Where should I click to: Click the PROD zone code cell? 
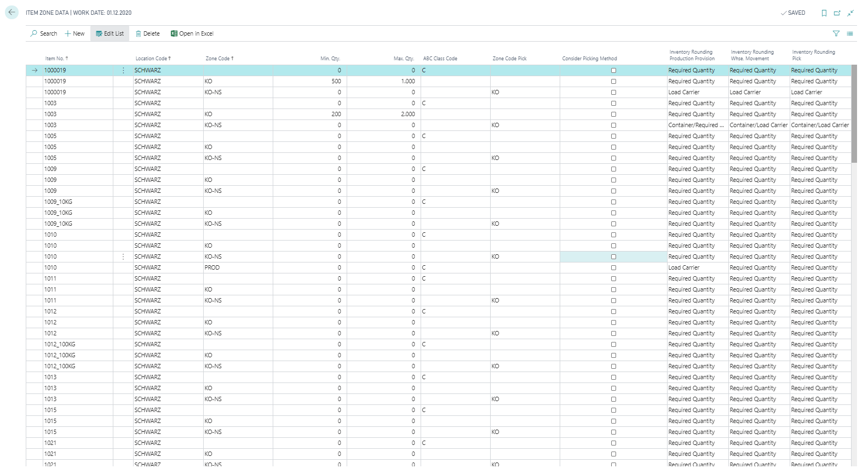pos(238,267)
